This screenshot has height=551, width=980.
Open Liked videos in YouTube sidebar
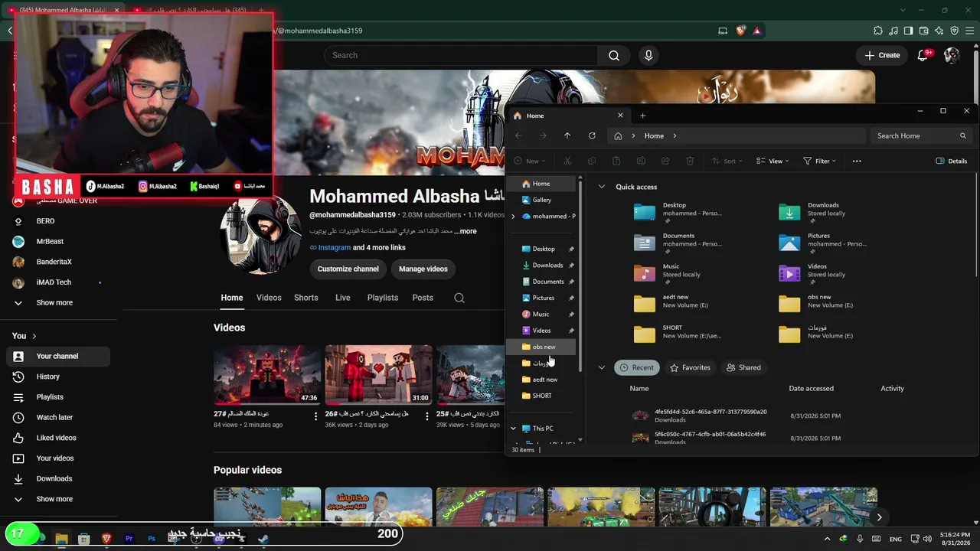pos(56,438)
